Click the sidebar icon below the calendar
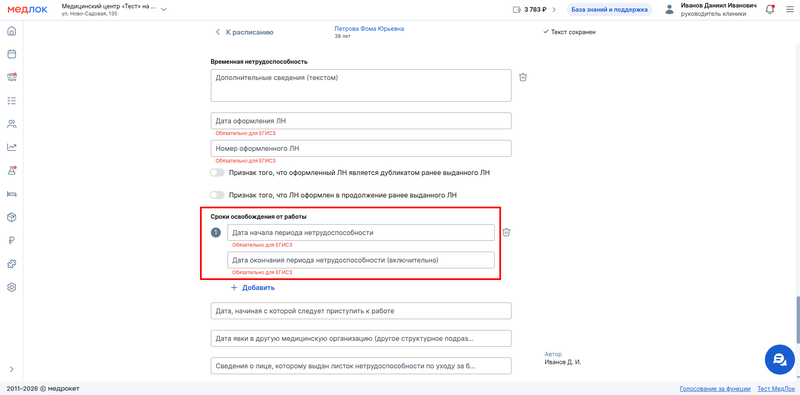 [12, 77]
